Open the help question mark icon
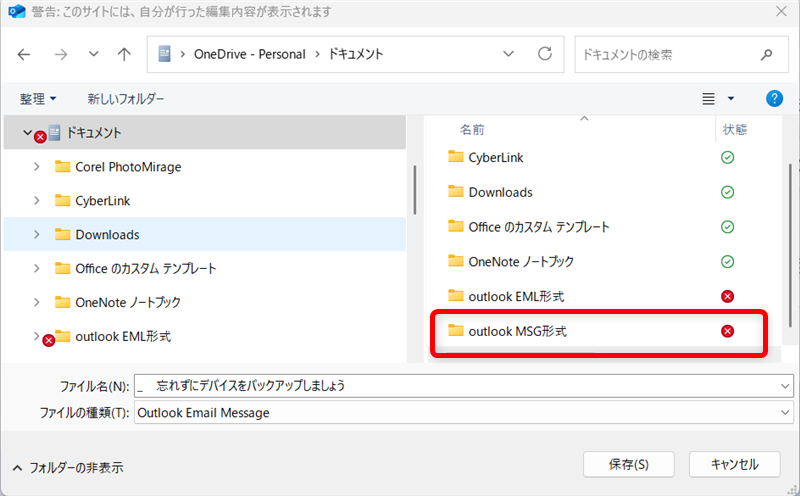The image size is (800, 496). click(x=773, y=99)
